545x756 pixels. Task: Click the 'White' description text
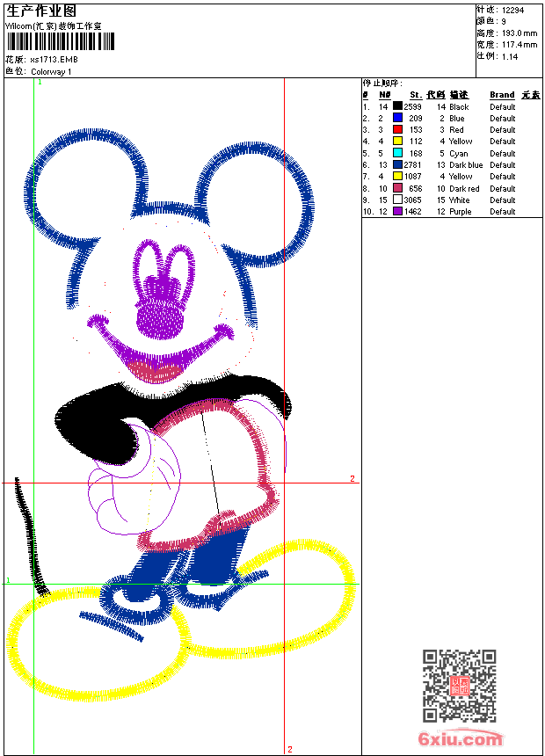pyautogui.click(x=459, y=200)
